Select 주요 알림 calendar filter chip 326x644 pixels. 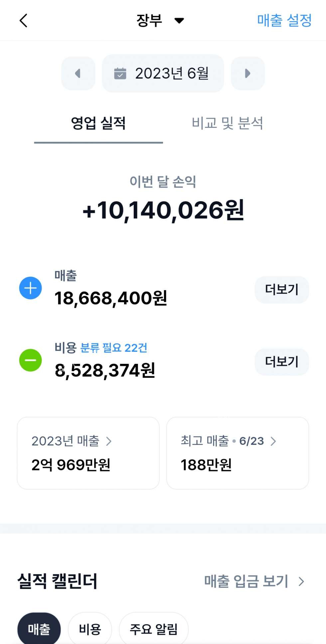coord(154,629)
